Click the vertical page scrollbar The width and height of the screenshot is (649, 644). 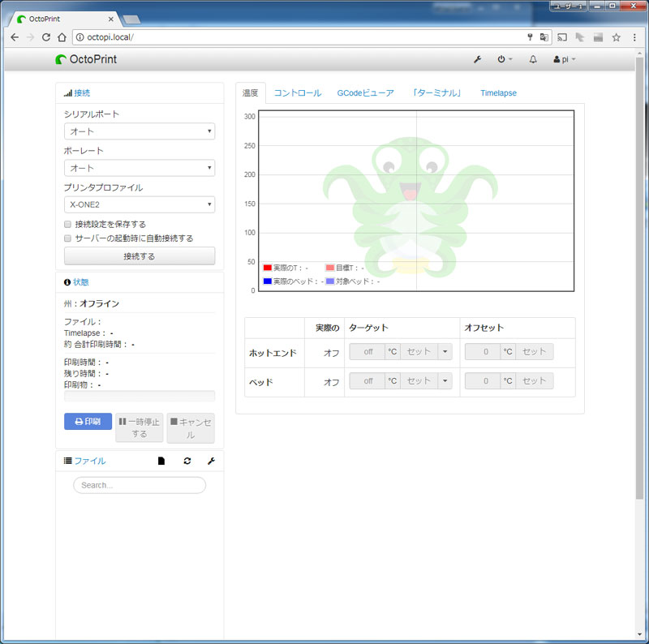click(639, 278)
